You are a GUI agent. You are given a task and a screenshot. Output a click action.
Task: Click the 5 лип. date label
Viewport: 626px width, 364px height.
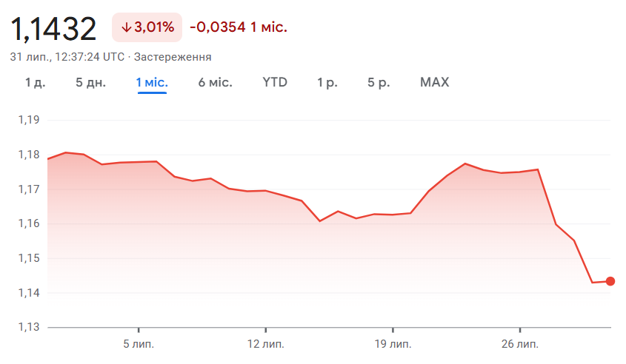point(138,345)
